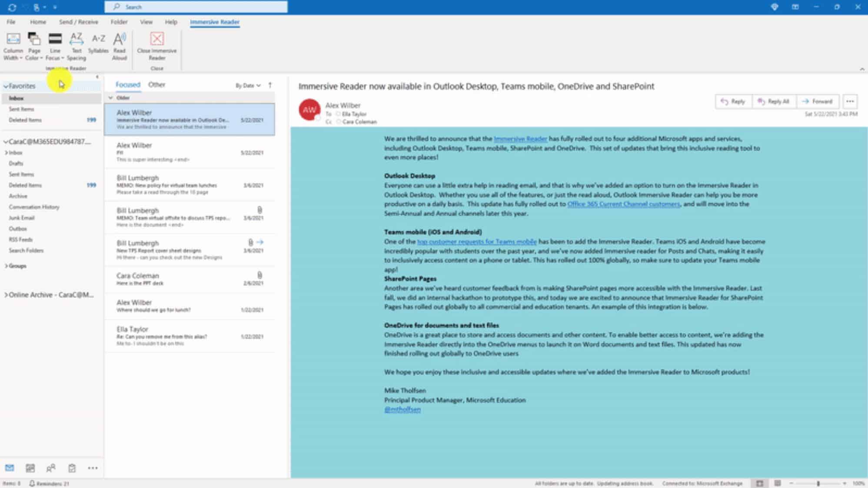Expand the Groups section
The width and height of the screenshot is (868, 488).
pos(6,266)
